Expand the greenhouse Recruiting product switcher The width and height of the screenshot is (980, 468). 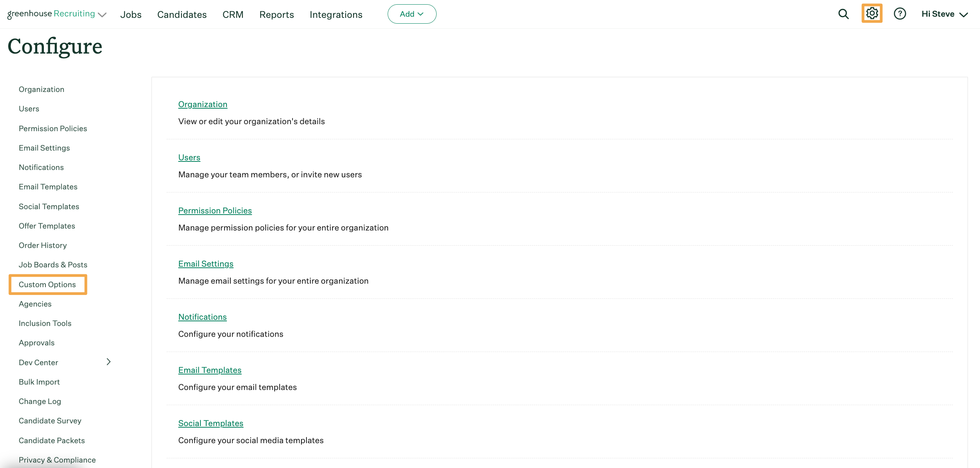coord(102,15)
